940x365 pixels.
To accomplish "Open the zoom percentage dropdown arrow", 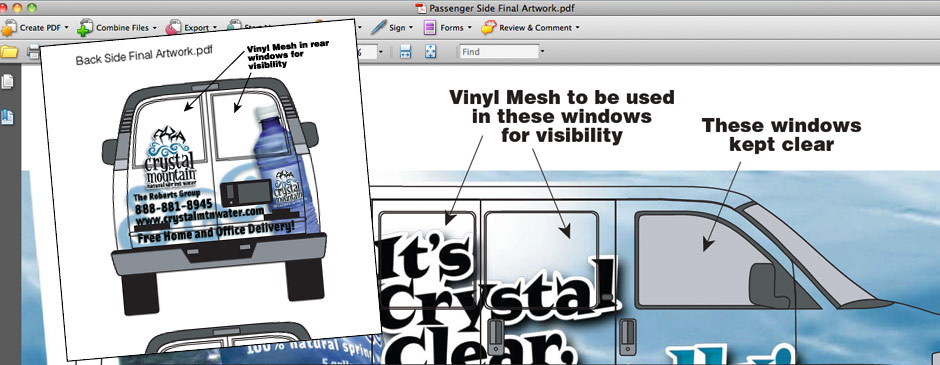I will point(380,52).
